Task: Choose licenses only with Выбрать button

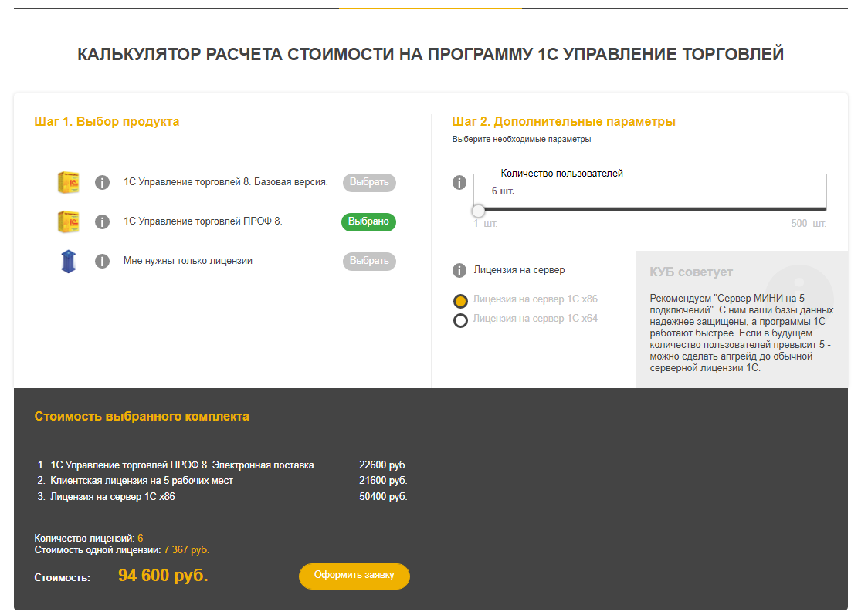Action: click(x=369, y=261)
